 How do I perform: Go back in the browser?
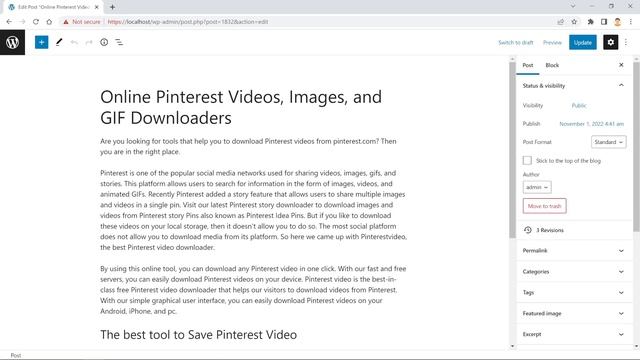coord(9,22)
